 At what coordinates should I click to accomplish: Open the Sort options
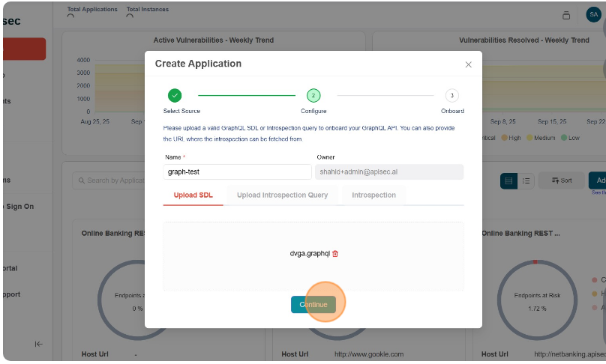click(x=561, y=181)
